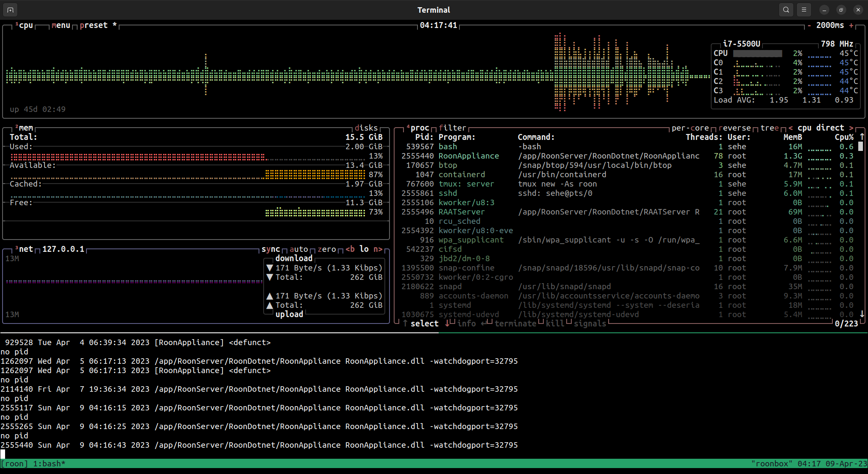868x474 pixels.
Task: Click the terminal search icon
Action: pos(786,10)
